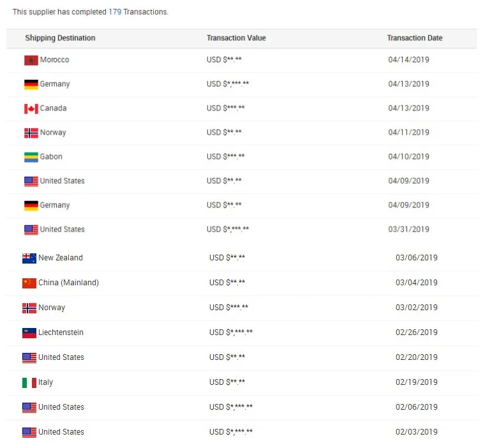Click the Italy flag icon
483x448 pixels.
coord(29,383)
